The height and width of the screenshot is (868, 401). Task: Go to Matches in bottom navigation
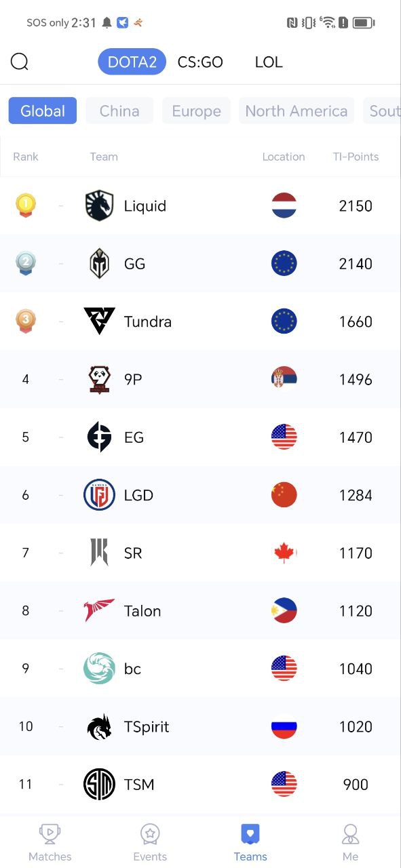point(50,843)
